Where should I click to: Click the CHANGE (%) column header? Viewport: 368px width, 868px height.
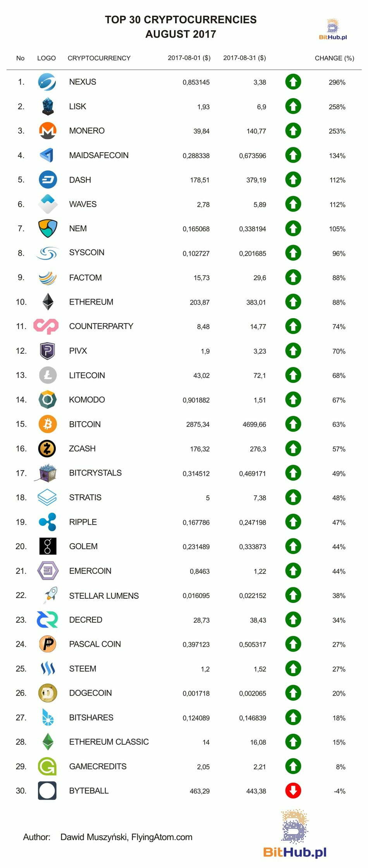[334, 58]
